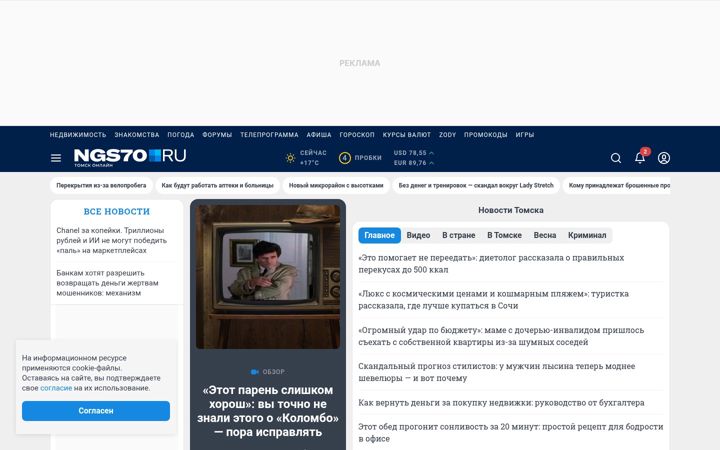This screenshot has width=720, height=450.
Task: Open the stylists' baldness forecast article
Action: (496, 372)
